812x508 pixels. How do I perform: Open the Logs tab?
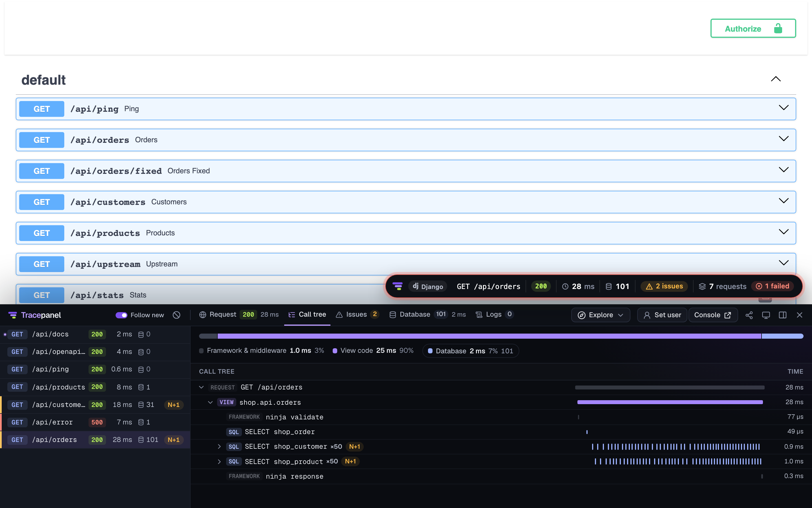(x=494, y=314)
